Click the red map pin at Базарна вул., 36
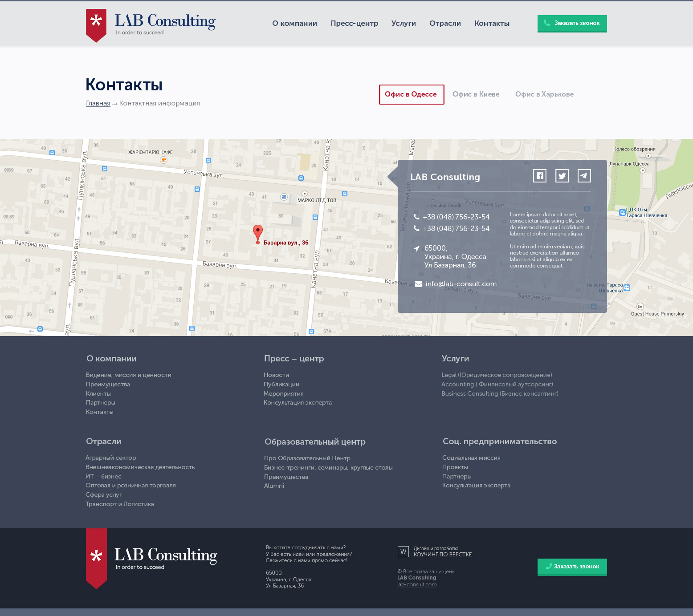 [x=258, y=234]
